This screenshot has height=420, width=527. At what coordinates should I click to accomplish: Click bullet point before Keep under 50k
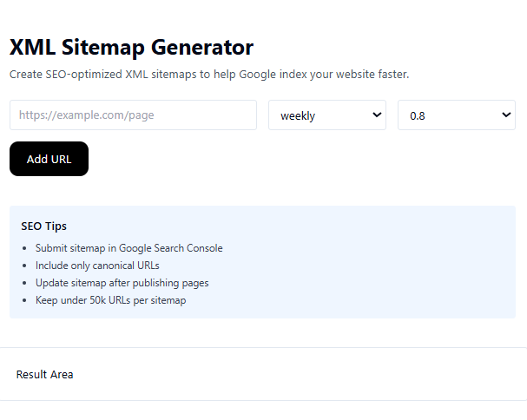23,300
